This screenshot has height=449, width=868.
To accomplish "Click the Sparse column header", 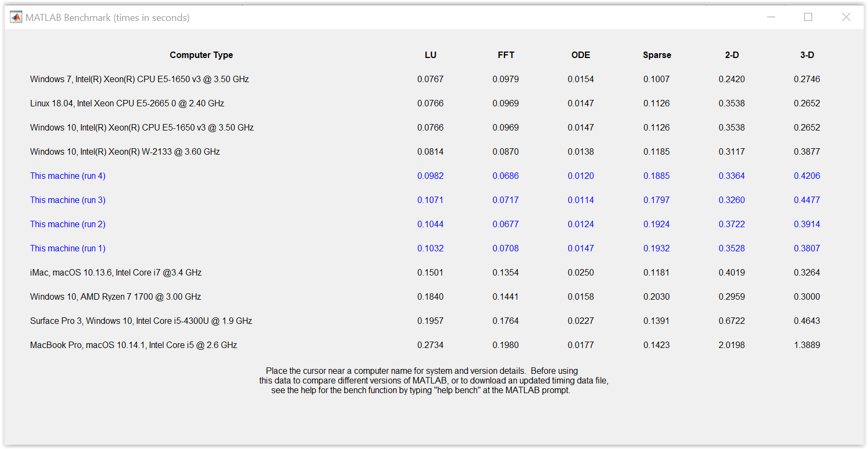I will (x=657, y=55).
